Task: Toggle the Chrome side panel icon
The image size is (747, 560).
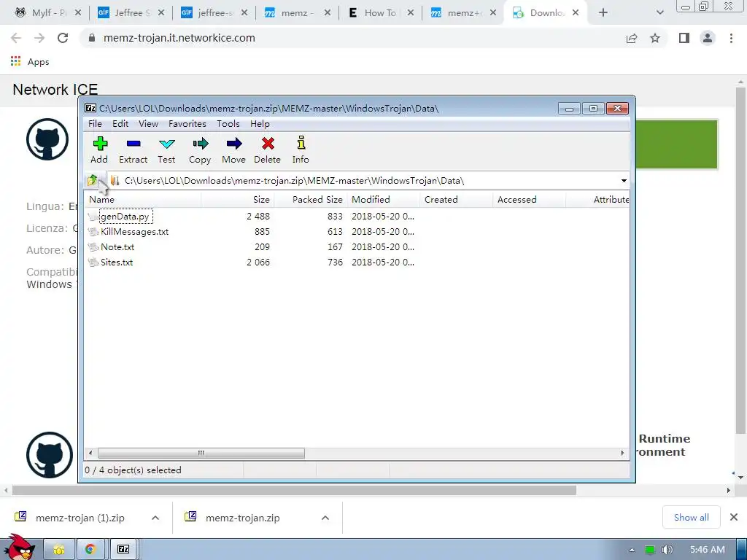Action: point(684,38)
